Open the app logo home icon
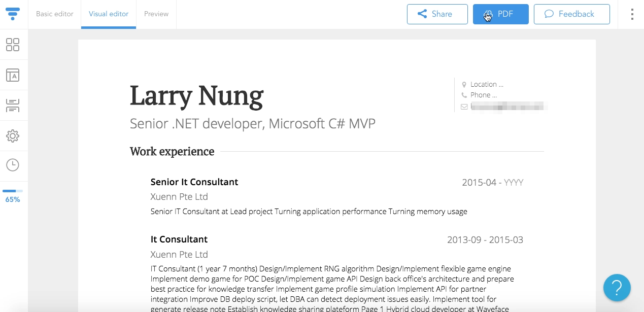The image size is (644, 312). point(13,14)
